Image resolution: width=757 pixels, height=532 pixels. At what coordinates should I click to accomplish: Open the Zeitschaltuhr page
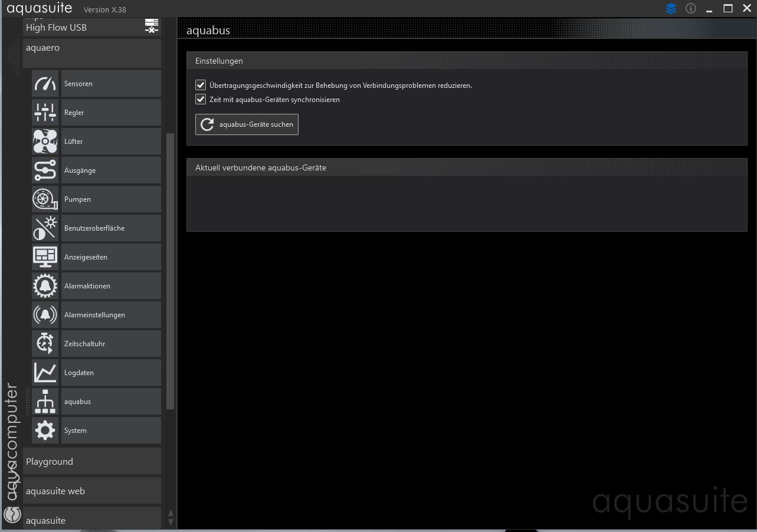[111, 344]
